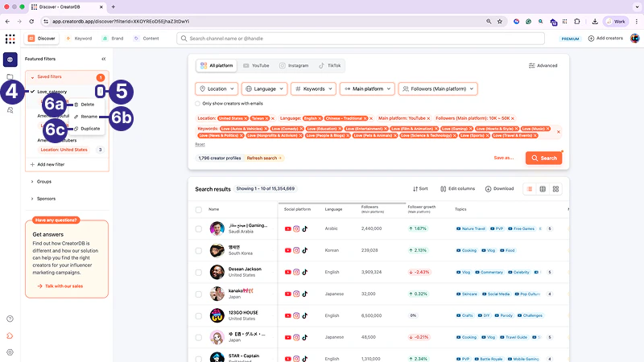Open Advanced filter settings
644x362 pixels.
543,66
